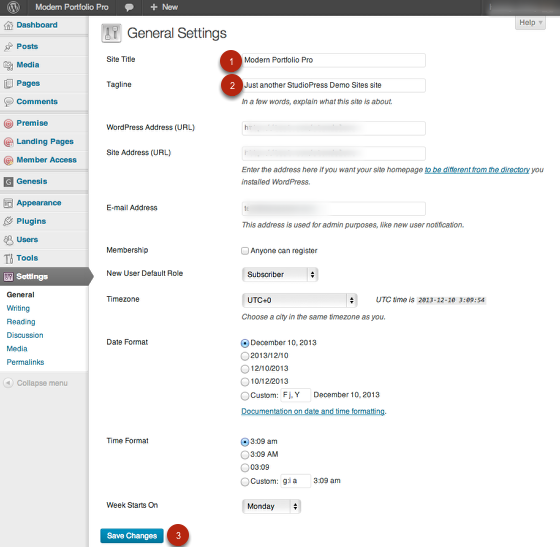This screenshot has height=547, width=560.
Task: Click the Premise red icon
Action: (x=8, y=124)
